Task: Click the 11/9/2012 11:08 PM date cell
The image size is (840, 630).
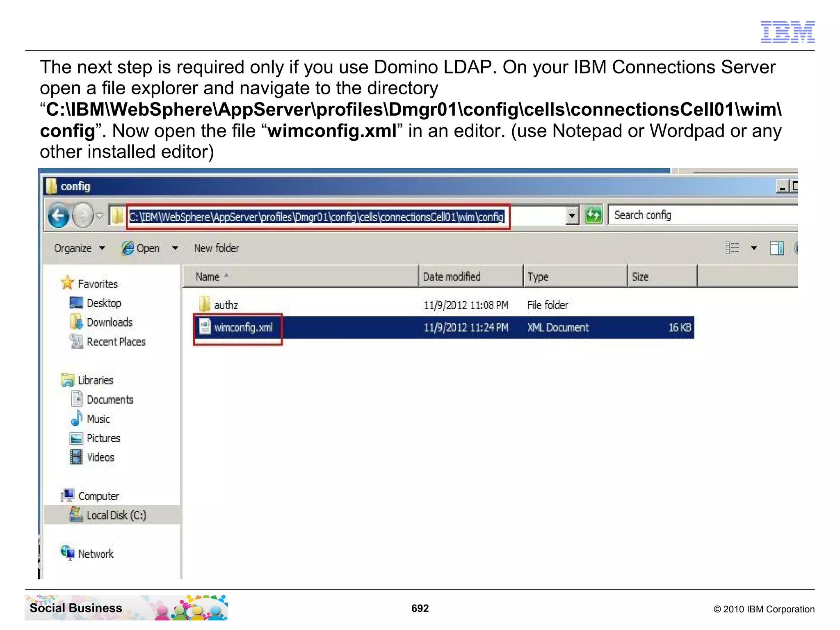Action: pos(466,305)
